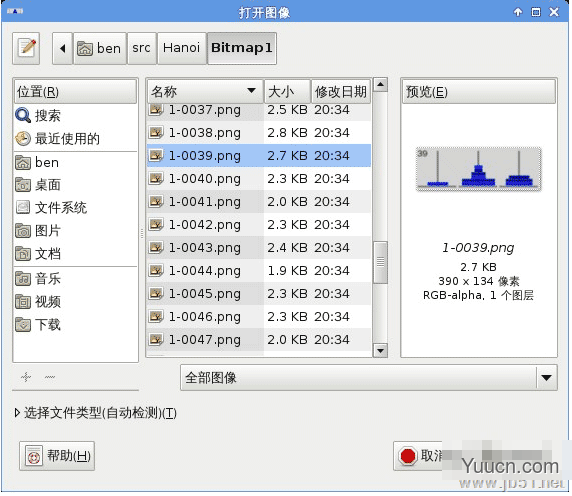Click the 搜索 magnifier icon in places
This screenshot has width=572, height=496.
pyautogui.click(x=23, y=116)
